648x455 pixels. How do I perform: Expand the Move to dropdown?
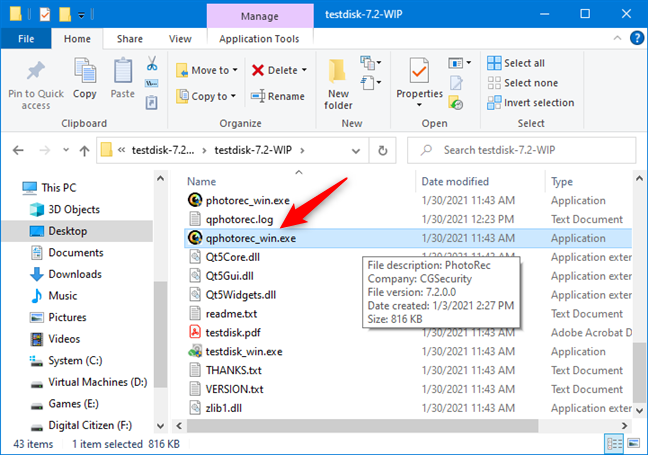(x=235, y=71)
